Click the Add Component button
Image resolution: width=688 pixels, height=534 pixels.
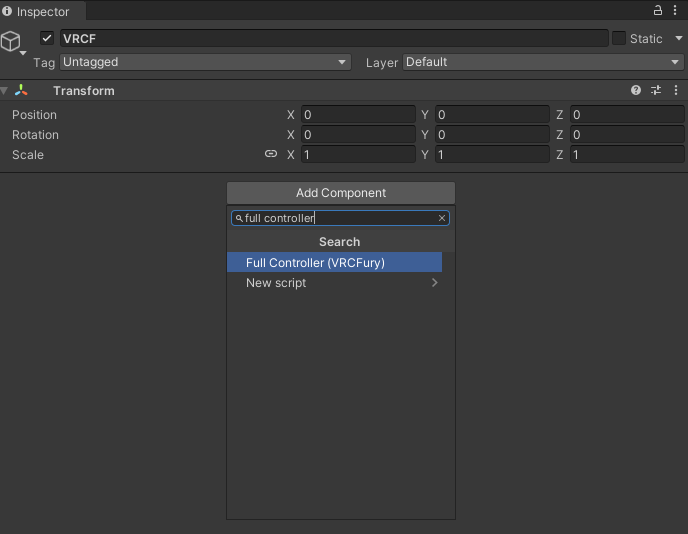click(x=341, y=193)
